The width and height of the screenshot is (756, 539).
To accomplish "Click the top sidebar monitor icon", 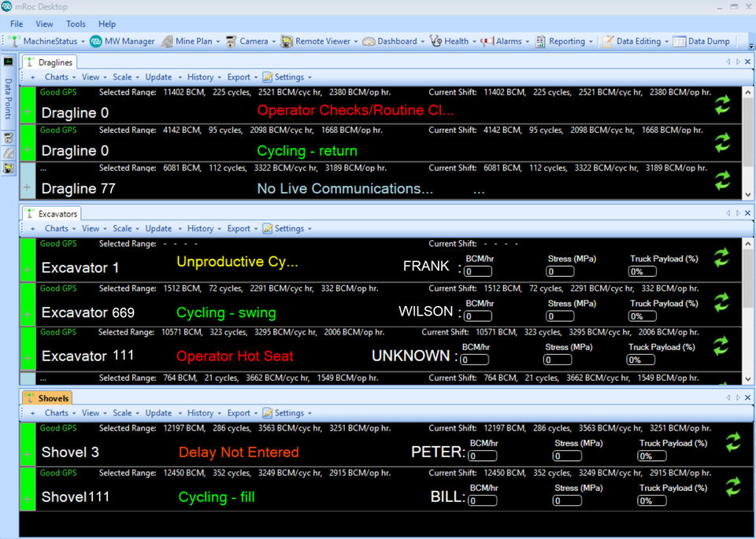I will point(8,61).
